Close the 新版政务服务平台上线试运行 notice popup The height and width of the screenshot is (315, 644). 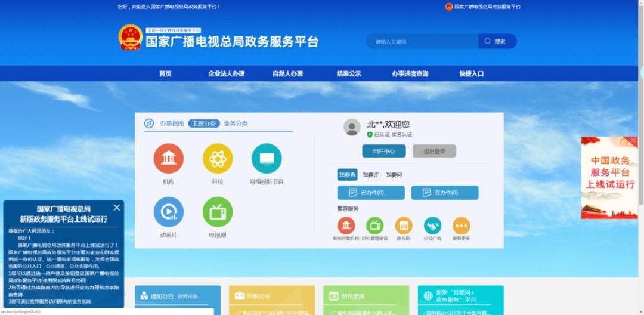117,208
